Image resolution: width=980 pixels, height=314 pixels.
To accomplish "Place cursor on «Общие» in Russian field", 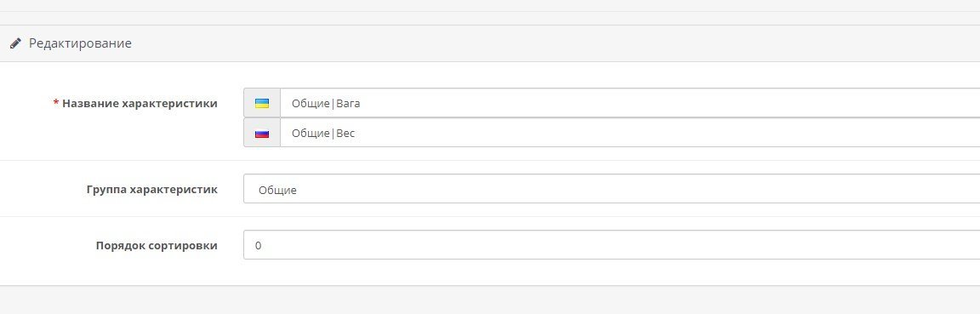I will point(311,134).
